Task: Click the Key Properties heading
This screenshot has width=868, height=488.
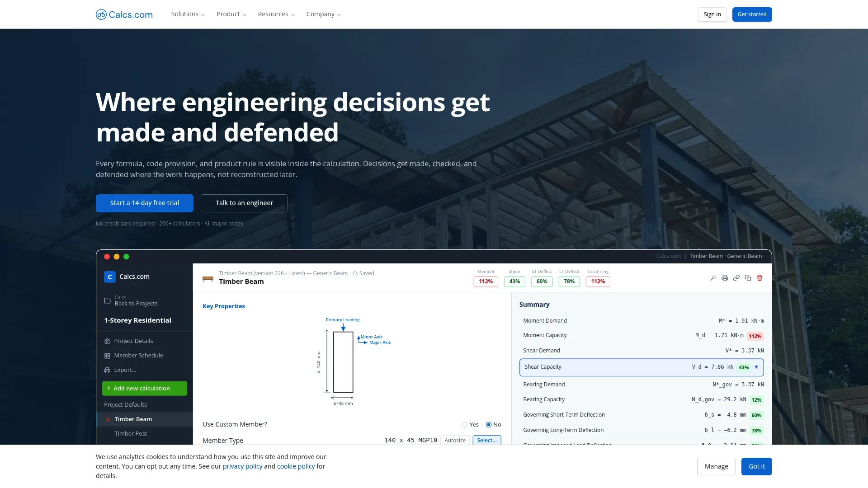Action: [224, 306]
